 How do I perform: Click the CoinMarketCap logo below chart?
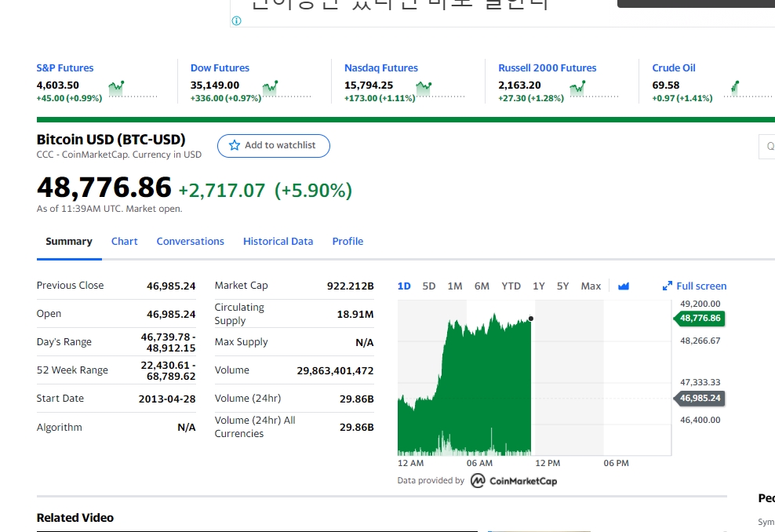tap(514, 480)
